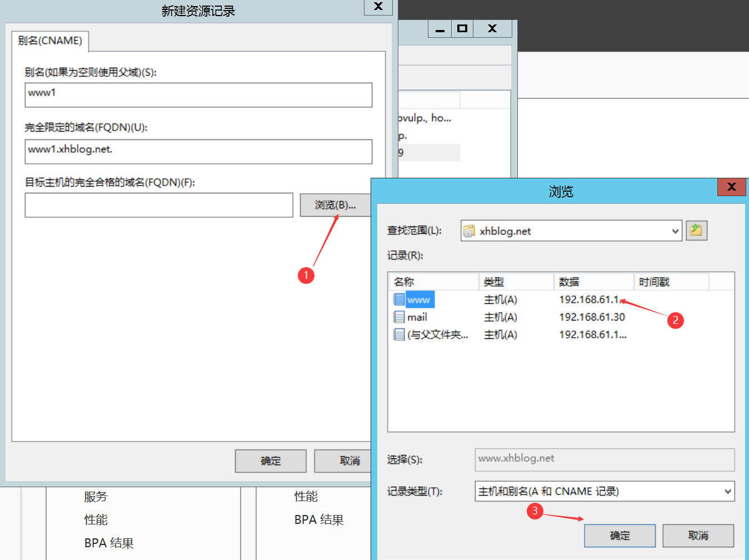Select the www record name
The image size is (749, 560).
(x=419, y=300)
